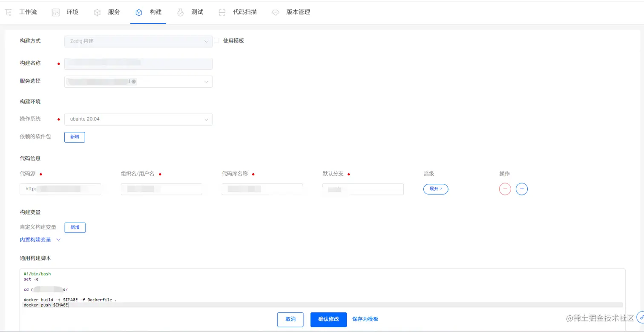Switch to the 工作流 tab
Image resolution: width=644 pixels, height=332 pixels.
28,12
